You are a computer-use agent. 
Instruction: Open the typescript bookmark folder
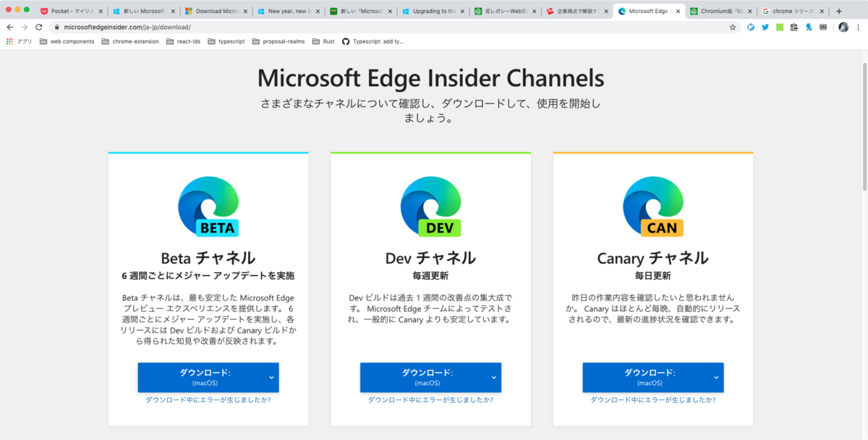[226, 41]
